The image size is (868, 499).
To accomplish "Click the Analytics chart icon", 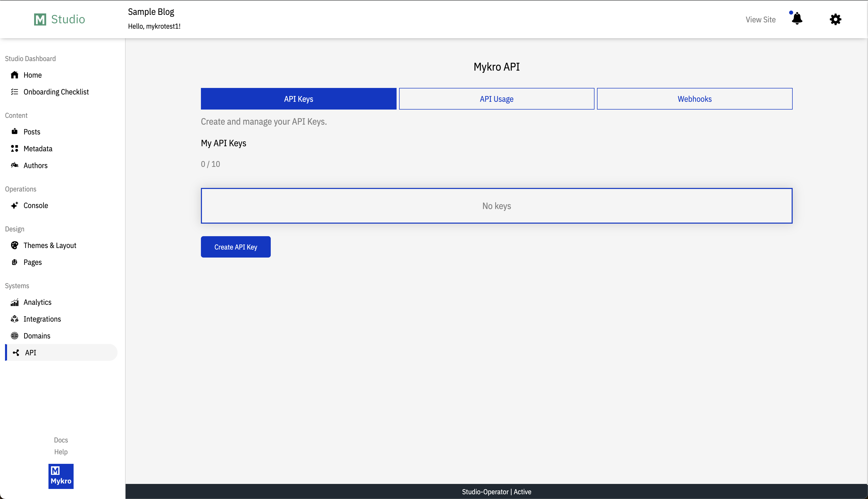I will (x=14, y=302).
